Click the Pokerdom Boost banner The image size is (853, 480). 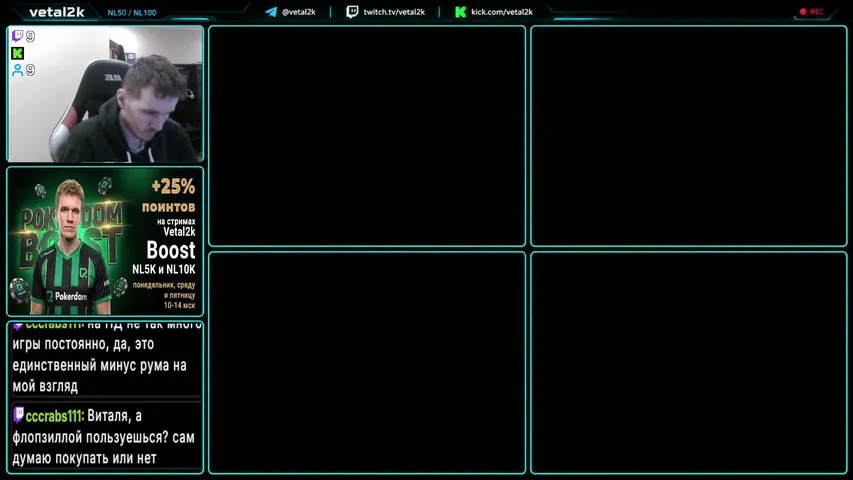(105, 242)
